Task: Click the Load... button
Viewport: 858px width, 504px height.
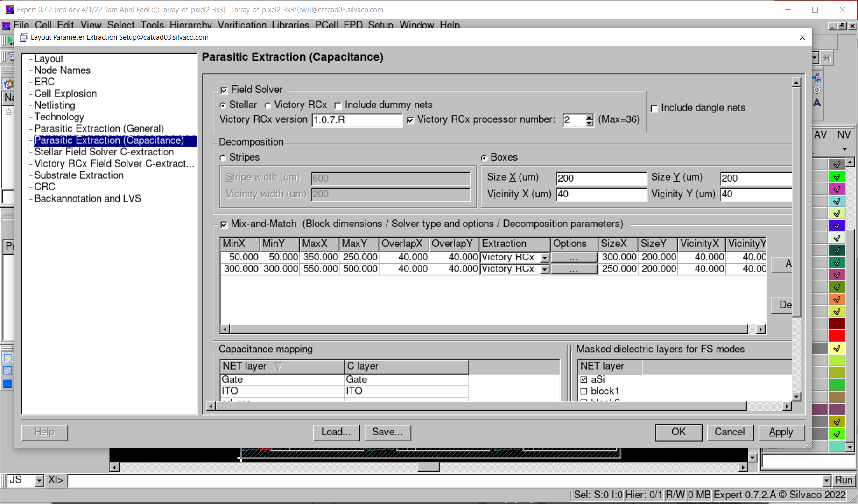Action: click(x=336, y=432)
